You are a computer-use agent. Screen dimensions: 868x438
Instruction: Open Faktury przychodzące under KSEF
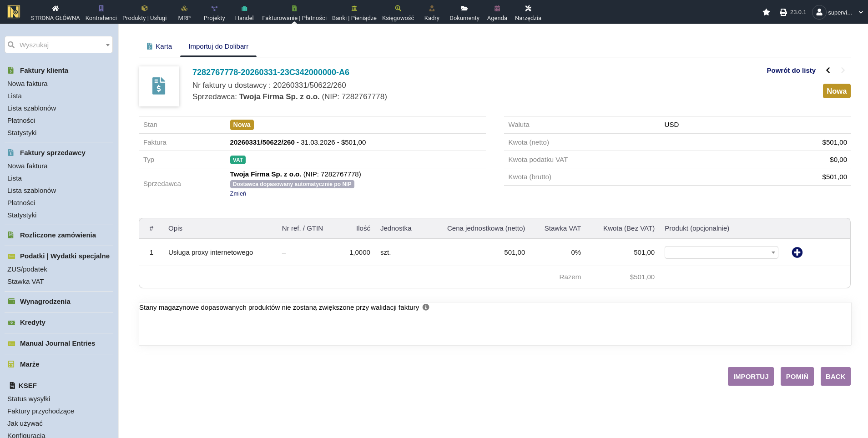(x=40, y=411)
